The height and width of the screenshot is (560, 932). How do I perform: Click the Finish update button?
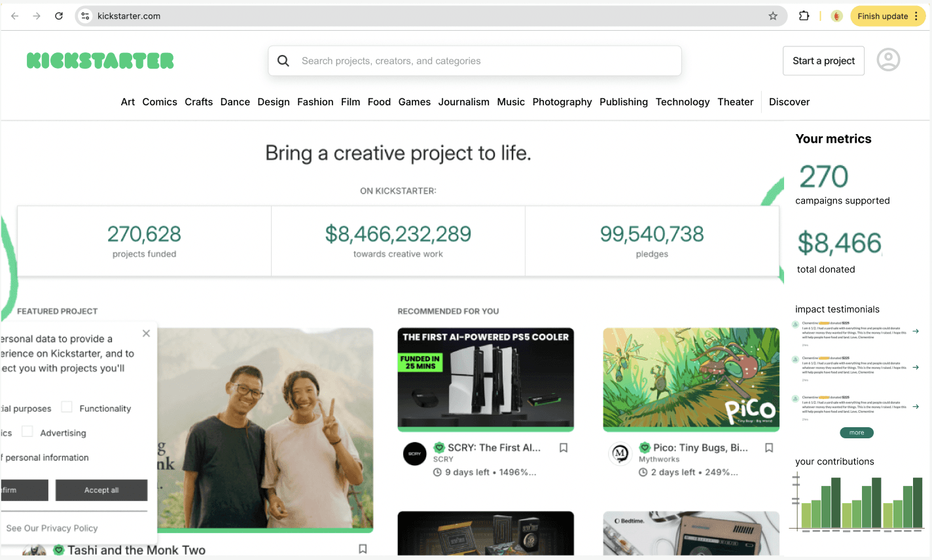coord(888,16)
